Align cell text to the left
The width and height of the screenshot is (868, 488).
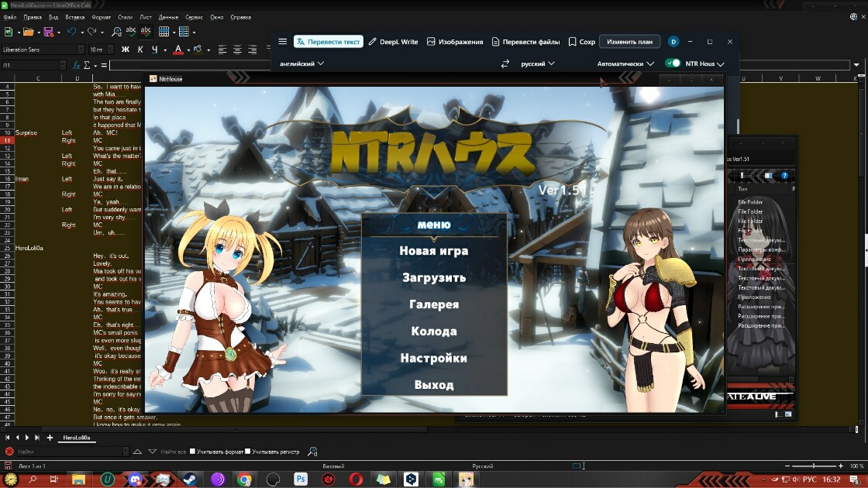click(x=222, y=50)
